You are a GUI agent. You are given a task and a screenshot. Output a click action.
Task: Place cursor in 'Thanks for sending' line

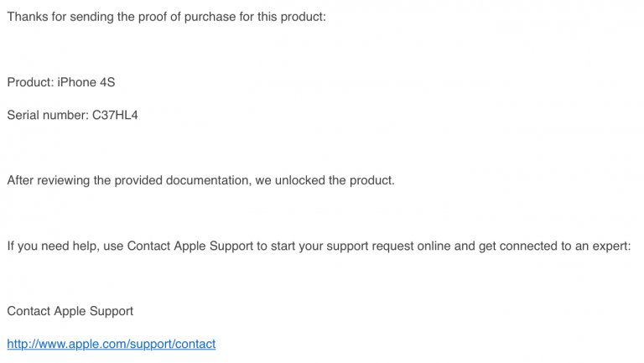pos(166,17)
